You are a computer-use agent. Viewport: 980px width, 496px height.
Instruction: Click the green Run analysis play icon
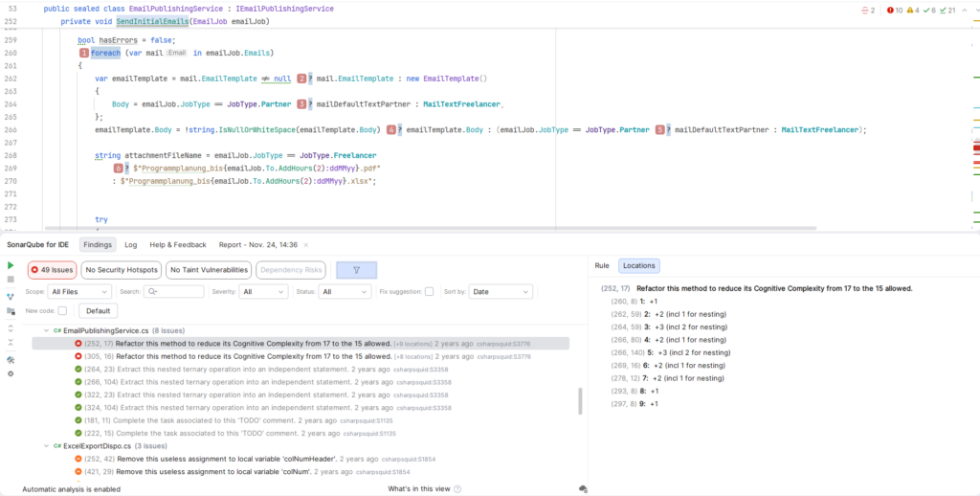tap(11, 265)
